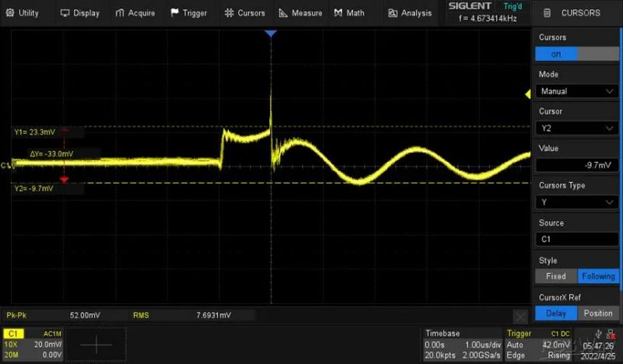Click the RMS measurement label
This screenshot has height=364, width=623.
tap(141, 315)
